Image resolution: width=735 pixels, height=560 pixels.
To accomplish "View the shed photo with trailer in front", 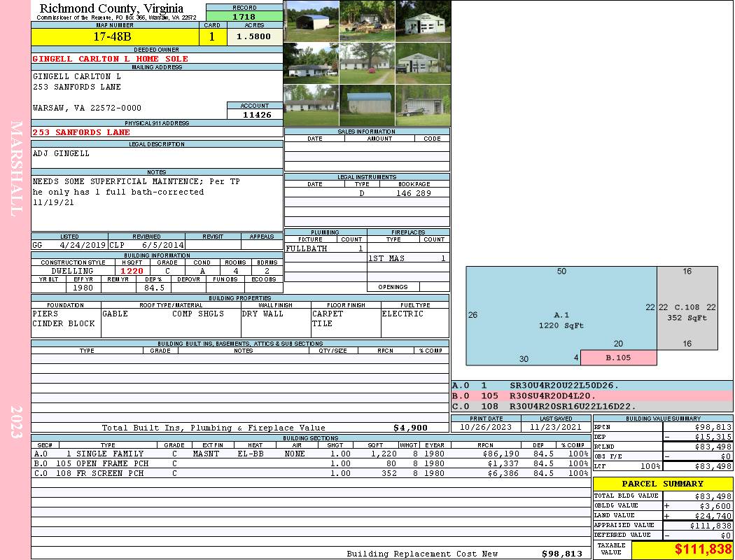I will tap(423, 105).
